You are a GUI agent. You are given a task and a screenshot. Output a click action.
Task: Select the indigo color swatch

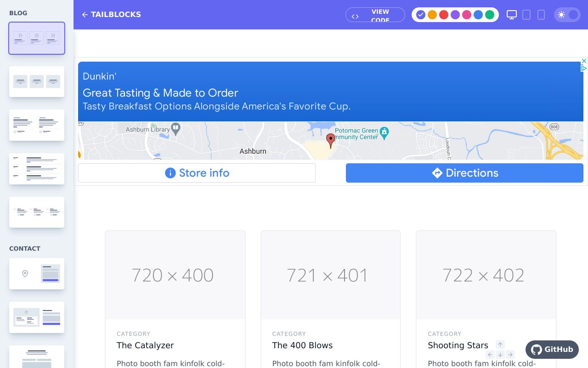click(x=421, y=15)
